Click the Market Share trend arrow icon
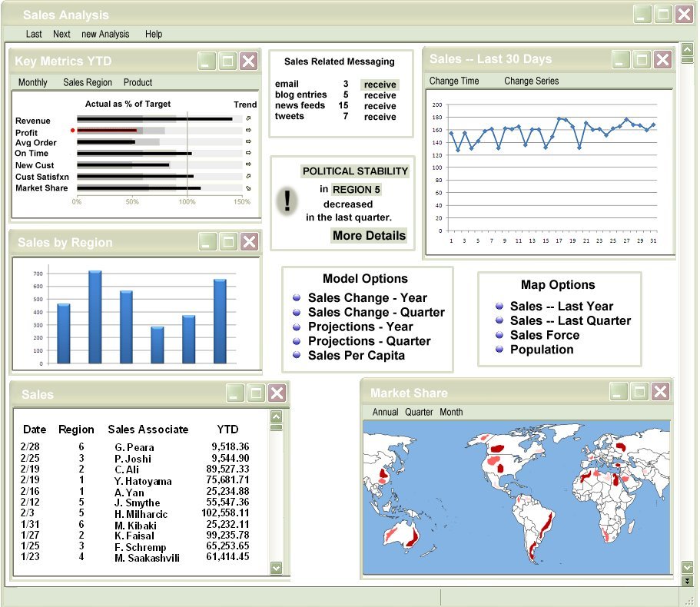The image size is (700, 607). 247,187
